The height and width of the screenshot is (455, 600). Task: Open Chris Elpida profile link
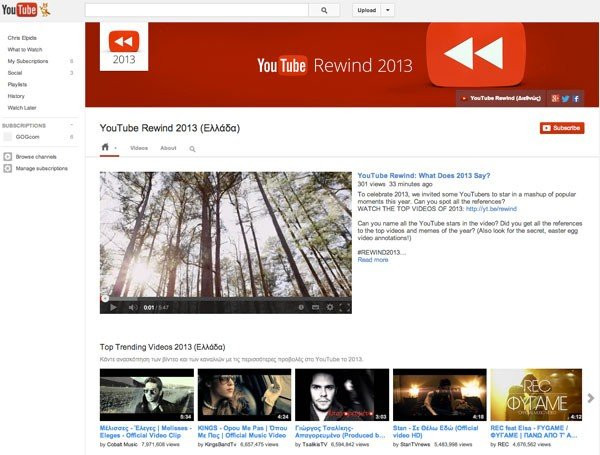(x=22, y=38)
